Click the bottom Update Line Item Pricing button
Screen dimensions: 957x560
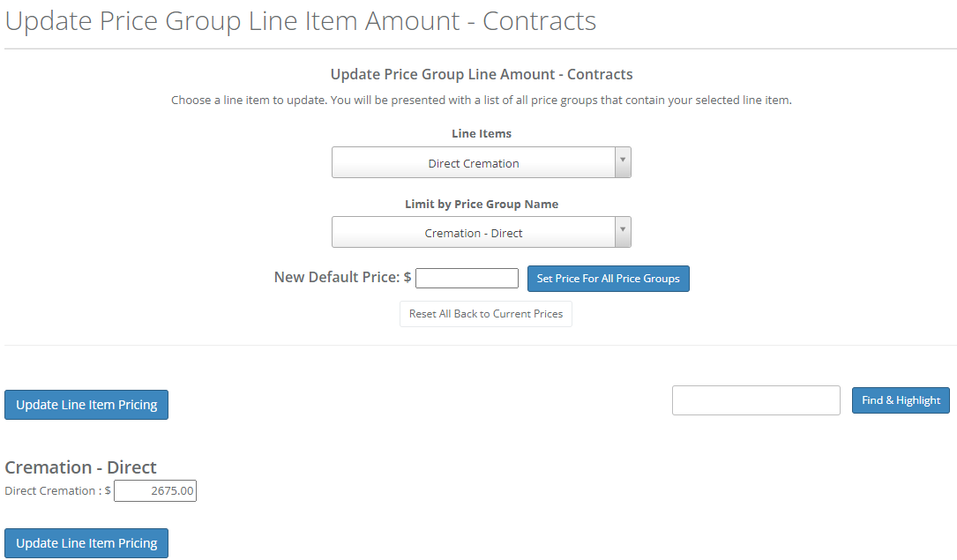(86, 542)
